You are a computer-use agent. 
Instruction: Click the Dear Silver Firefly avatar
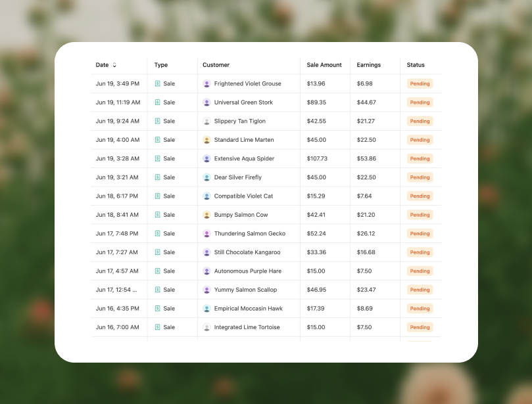tap(206, 177)
